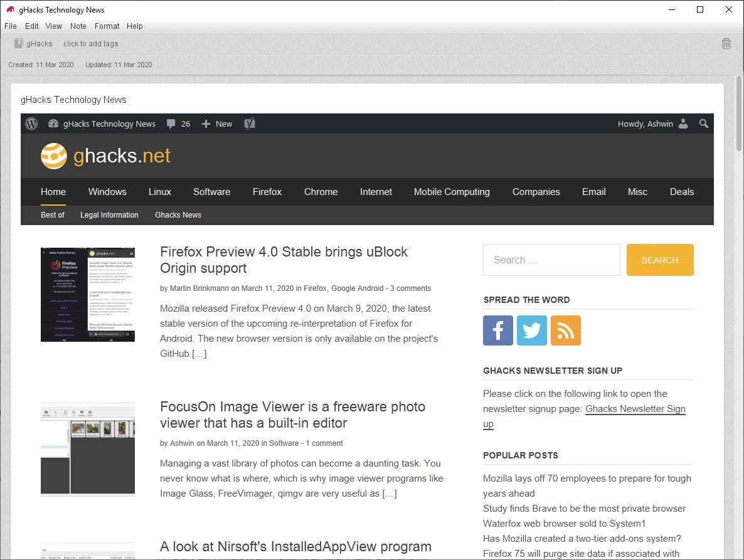Select the Misc navigation tab

click(637, 191)
